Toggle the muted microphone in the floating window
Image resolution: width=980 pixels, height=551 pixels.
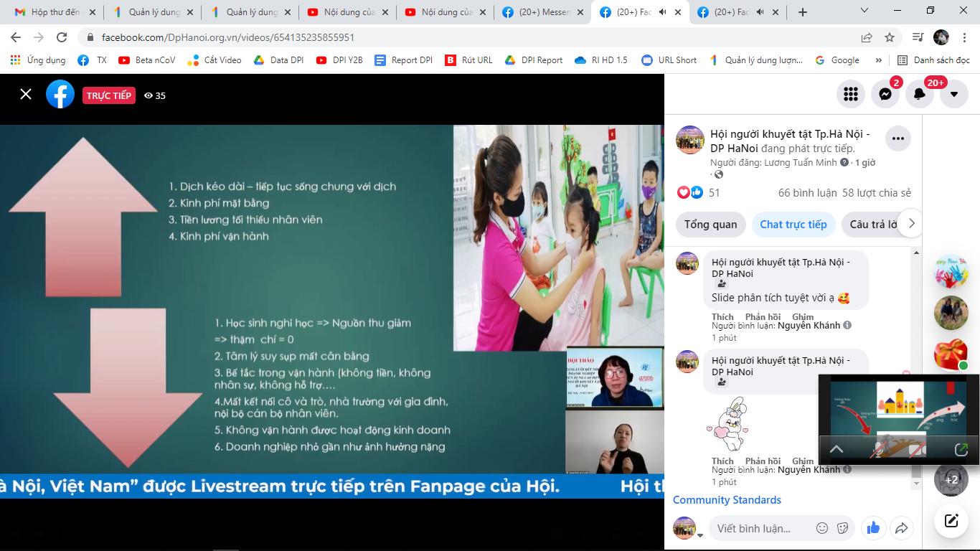click(878, 450)
